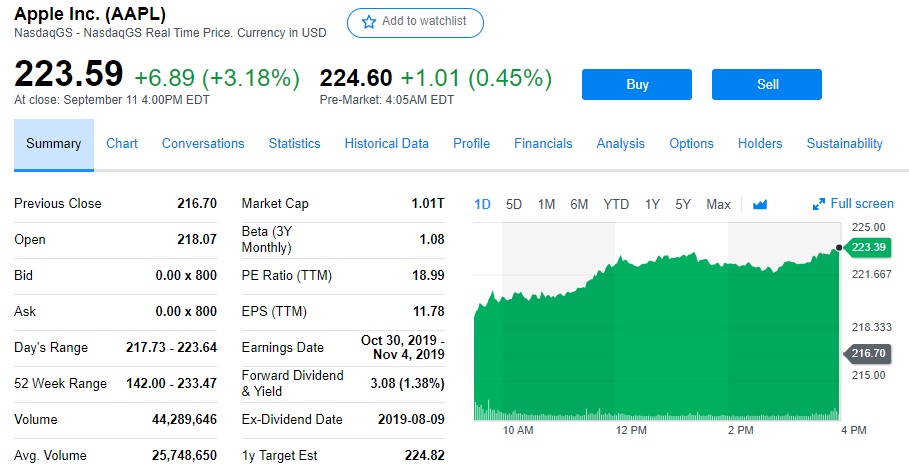
Task: Set chart range to YTD
Action: 616,204
